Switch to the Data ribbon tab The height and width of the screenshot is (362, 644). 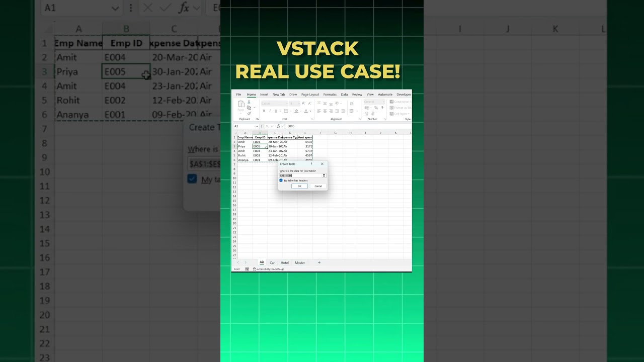coord(344,95)
